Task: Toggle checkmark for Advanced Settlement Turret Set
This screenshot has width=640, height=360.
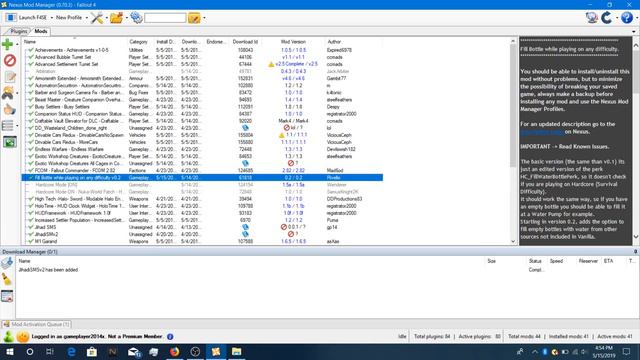Action: pos(31,64)
